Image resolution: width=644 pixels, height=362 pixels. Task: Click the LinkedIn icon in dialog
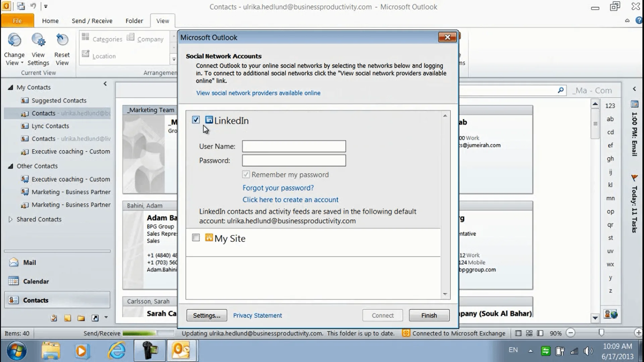click(x=208, y=120)
